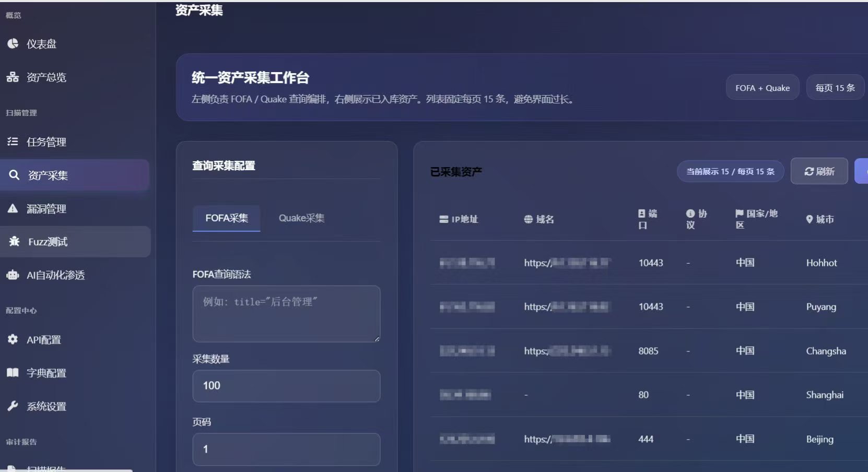Click the 已采集资产 panel heading
868x472 pixels.
(456, 172)
